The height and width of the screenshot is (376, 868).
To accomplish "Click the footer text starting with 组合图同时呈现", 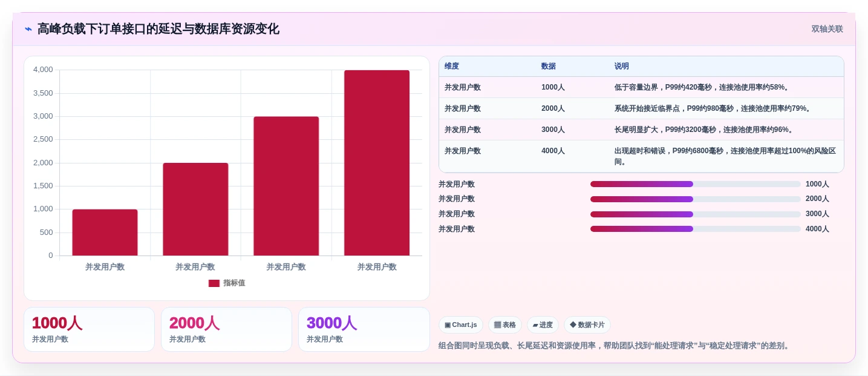I will click(615, 346).
